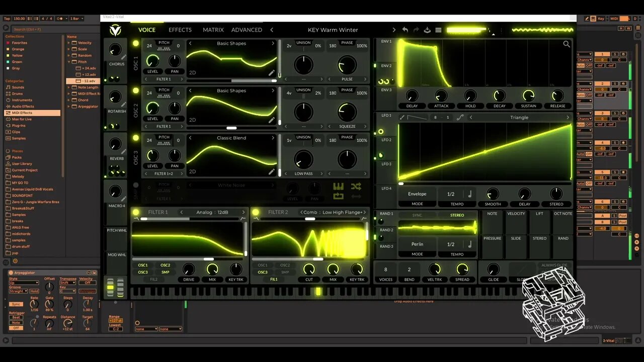The image size is (644, 362).
Task: Click magnifier icon in envelope display
Action: tap(567, 44)
